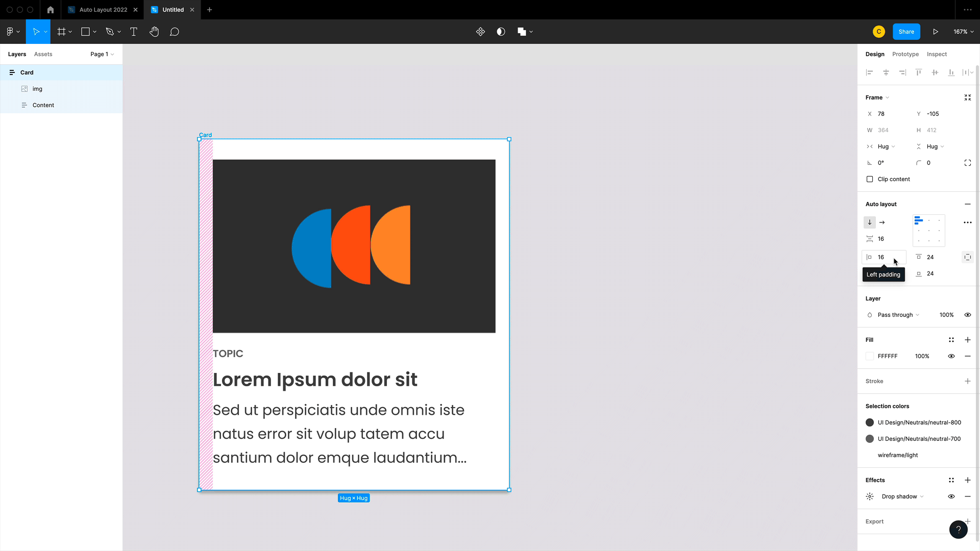The image size is (980, 551).
Task: Expand the Frame label dropdown
Action: click(888, 97)
